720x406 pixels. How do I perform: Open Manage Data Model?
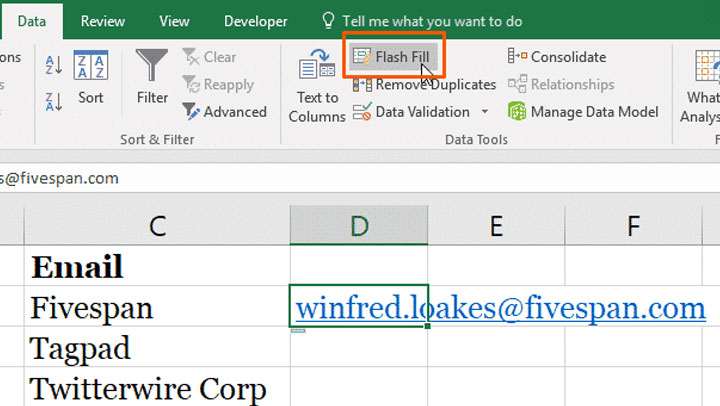pyautogui.click(x=583, y=112)
